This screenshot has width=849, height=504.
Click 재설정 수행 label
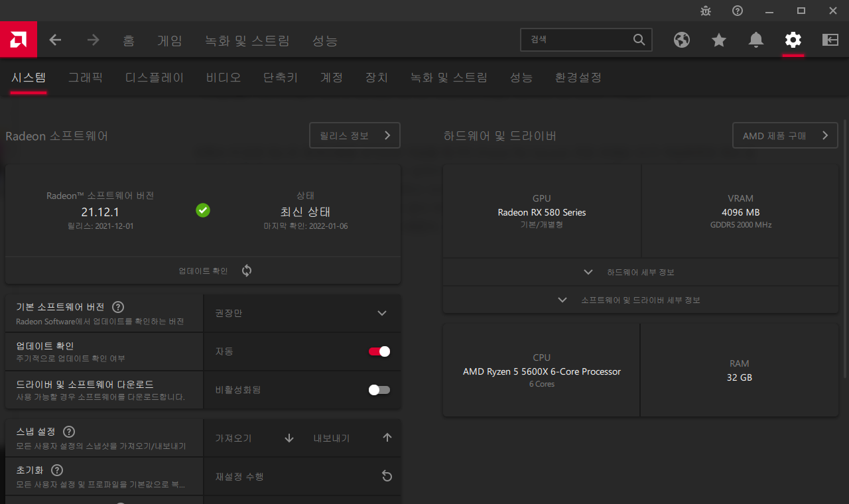pos(240,477)
